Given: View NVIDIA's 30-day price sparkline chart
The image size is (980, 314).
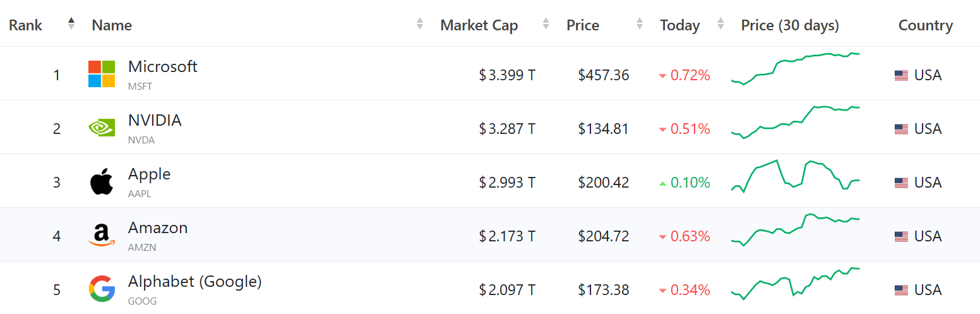Looking at the screenshot, I should (796, 121).
